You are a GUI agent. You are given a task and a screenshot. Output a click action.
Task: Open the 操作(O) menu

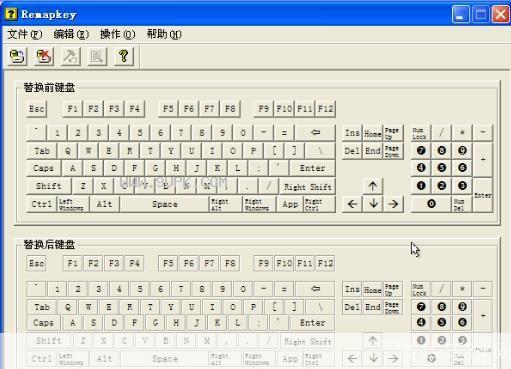pyautogui.click(x=117, y=34)
